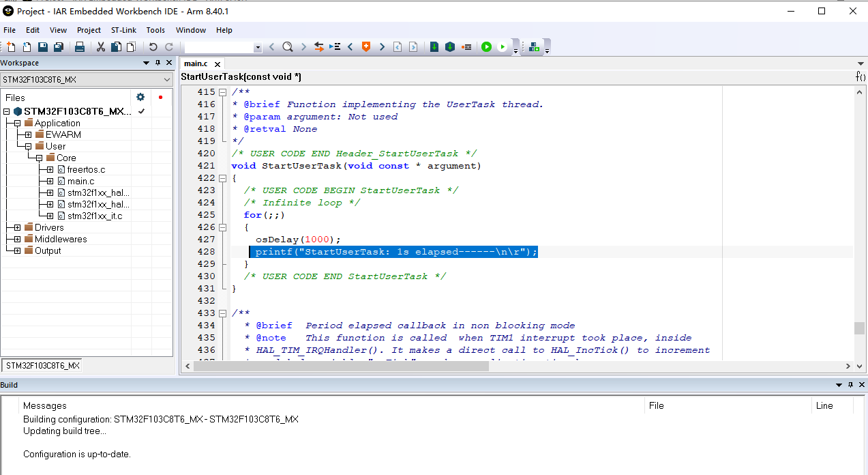Screen dimensions: 868x475
Task: Cut the selection with the scissors icon
Action: tap(101, 47)
